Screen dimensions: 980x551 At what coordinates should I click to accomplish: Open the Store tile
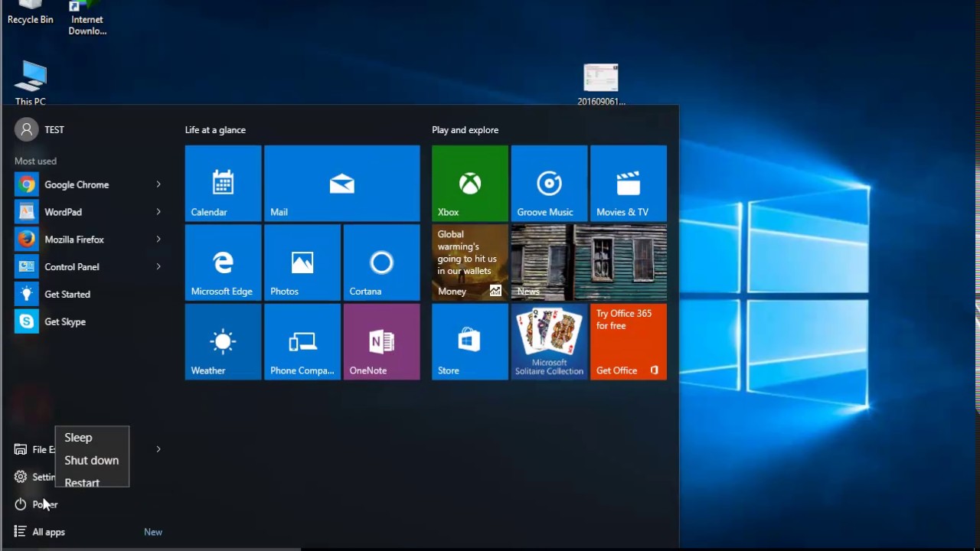click(x=470, y=342)
